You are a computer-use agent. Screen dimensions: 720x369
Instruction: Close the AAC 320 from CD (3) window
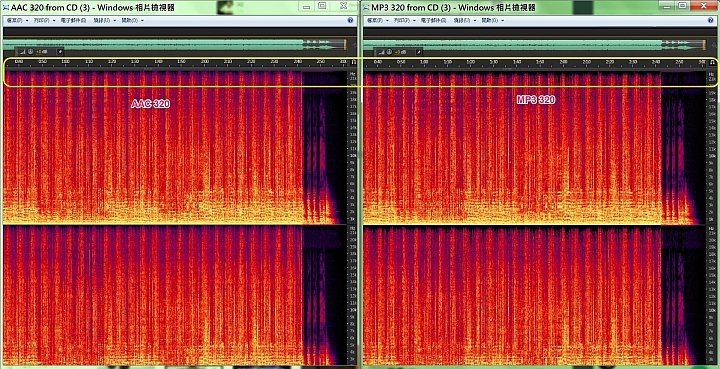coord(343,6)
